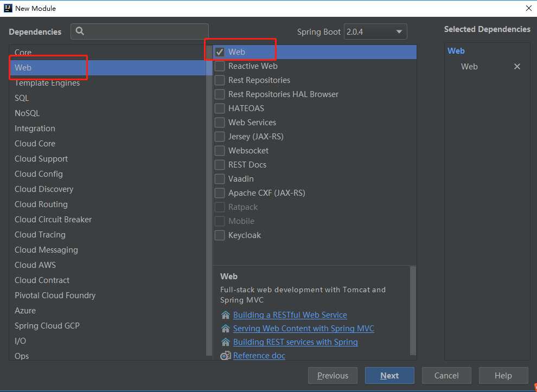
Task: Open the Cloud Core category
Action: 107,144
